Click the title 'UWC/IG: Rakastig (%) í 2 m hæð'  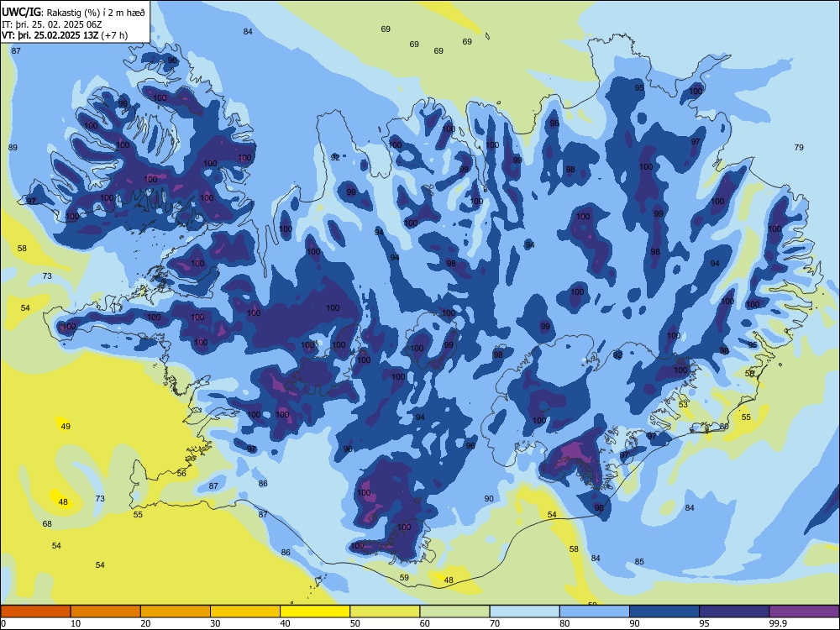[73, 13]
